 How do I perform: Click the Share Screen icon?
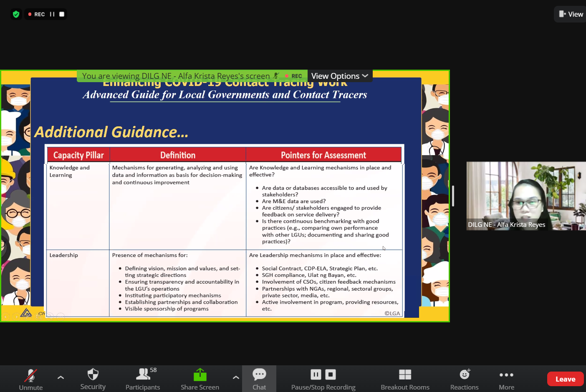coord(200,374)
